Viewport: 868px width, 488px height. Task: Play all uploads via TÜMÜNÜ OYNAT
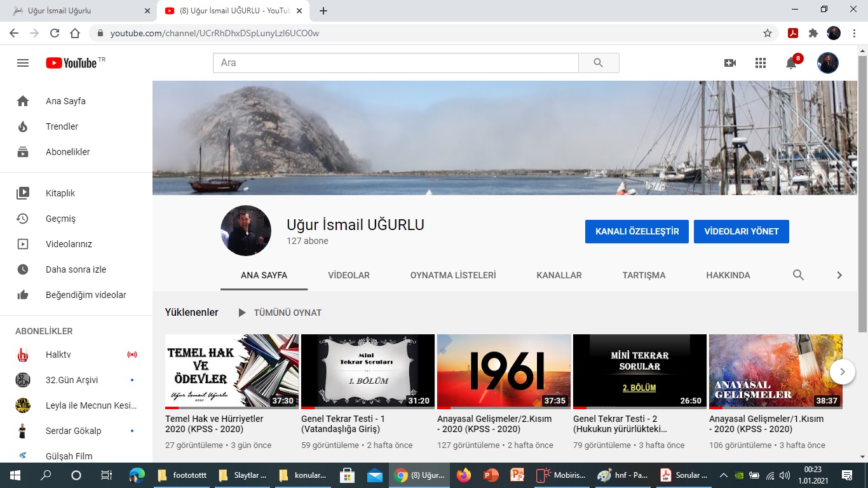(280, 313)
